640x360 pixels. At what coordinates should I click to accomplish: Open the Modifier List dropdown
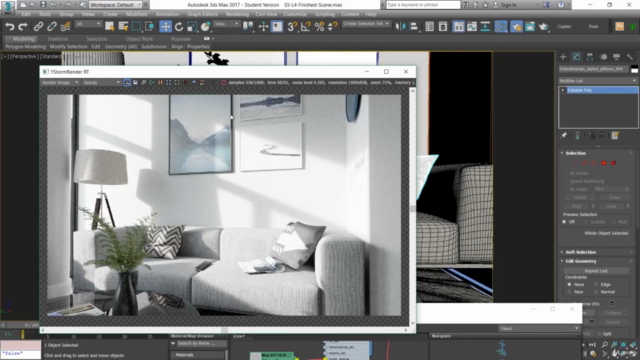tap(598, 81)
